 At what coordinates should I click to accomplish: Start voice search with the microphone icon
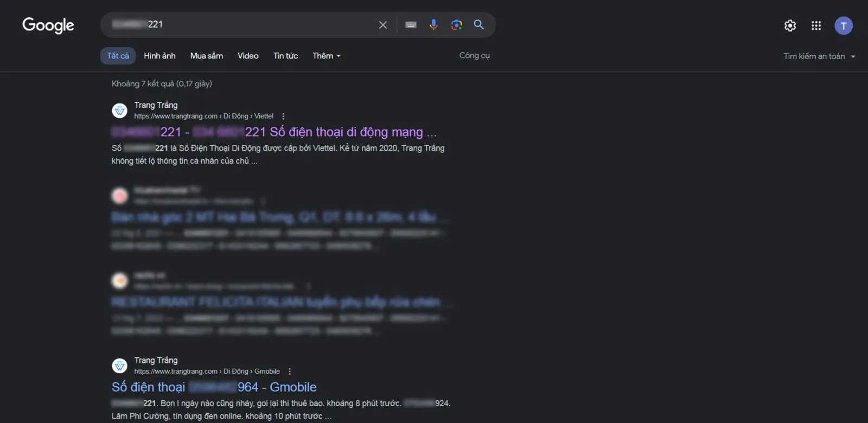point(433,25)
